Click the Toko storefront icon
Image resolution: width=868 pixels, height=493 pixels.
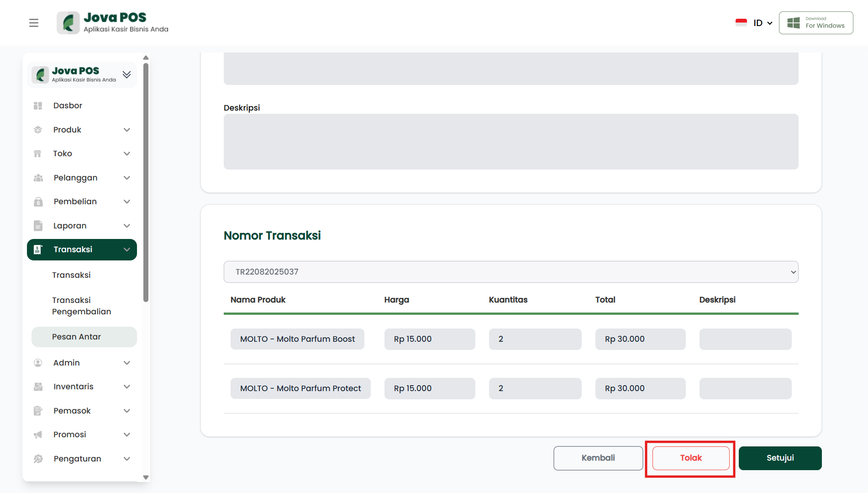[x=38, y=154]
